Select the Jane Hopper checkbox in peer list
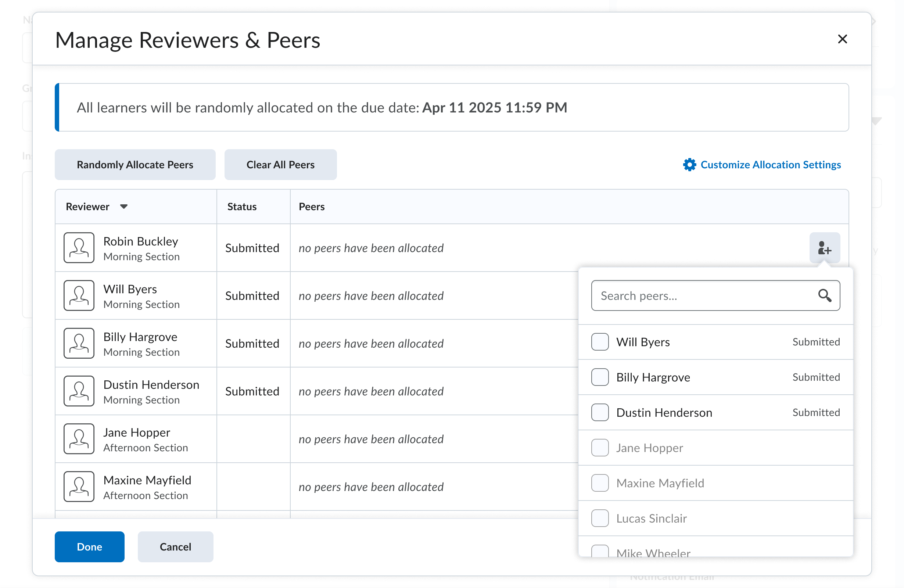904x588 pixels. click(x=600, y=448)
